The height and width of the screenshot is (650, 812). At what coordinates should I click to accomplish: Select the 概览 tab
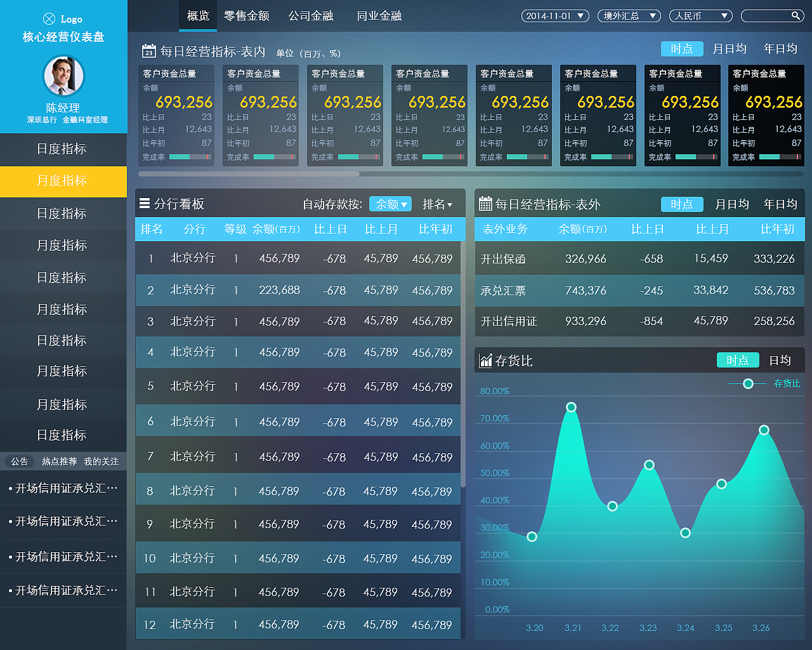[x=198, y=16]
